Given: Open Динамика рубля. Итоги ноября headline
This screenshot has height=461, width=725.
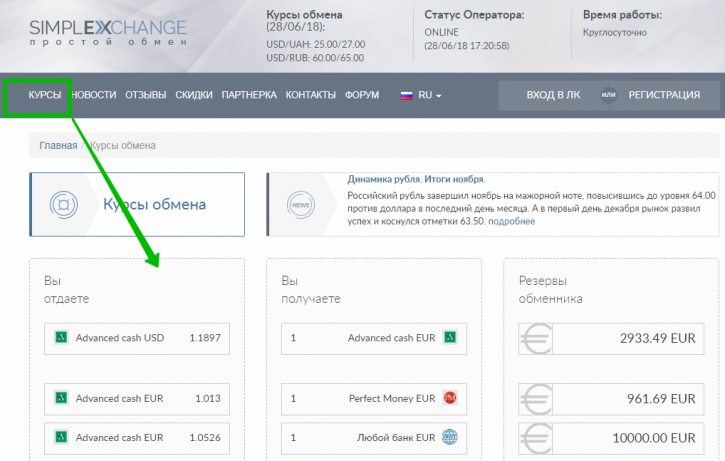Looking at the screenshot, I should [x=416, y=179].
